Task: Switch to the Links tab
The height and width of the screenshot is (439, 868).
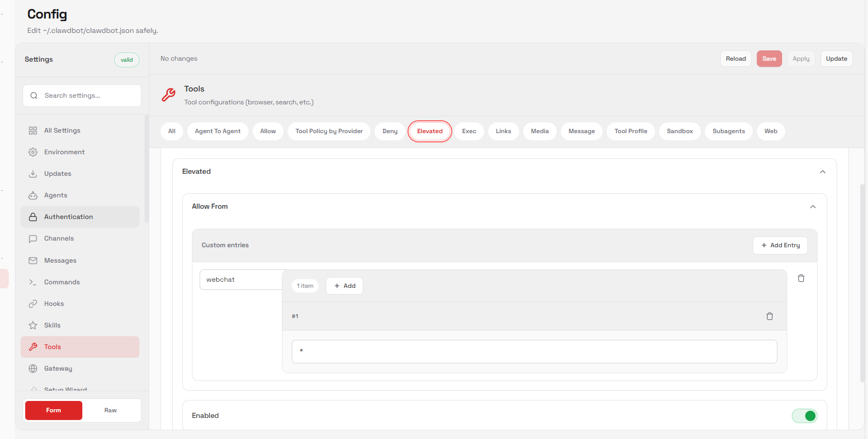Action: 504,131
